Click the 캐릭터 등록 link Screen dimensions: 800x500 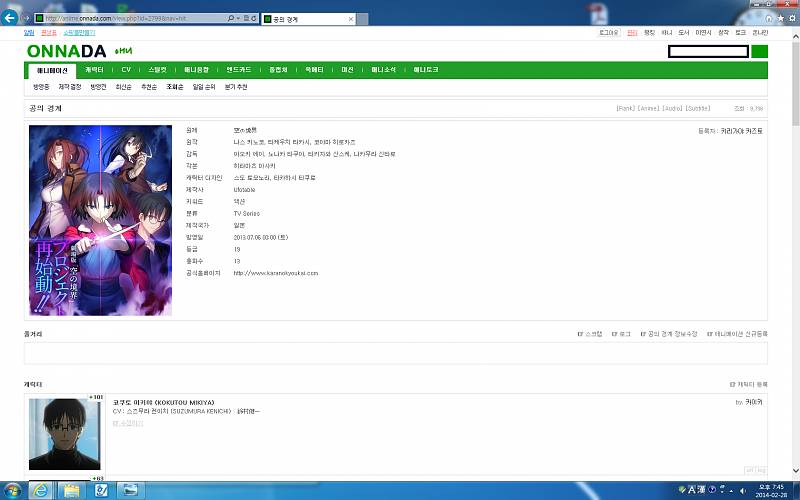[x=750, y=384]
